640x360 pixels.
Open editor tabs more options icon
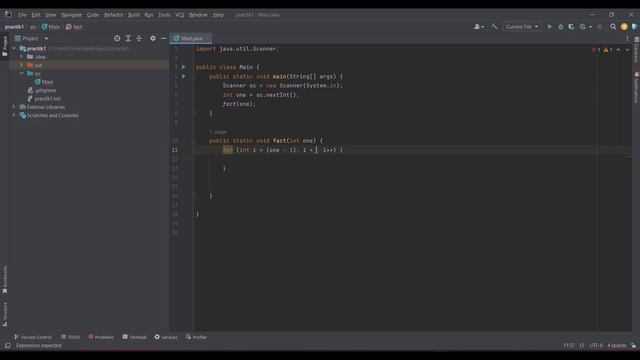point(627,38)
